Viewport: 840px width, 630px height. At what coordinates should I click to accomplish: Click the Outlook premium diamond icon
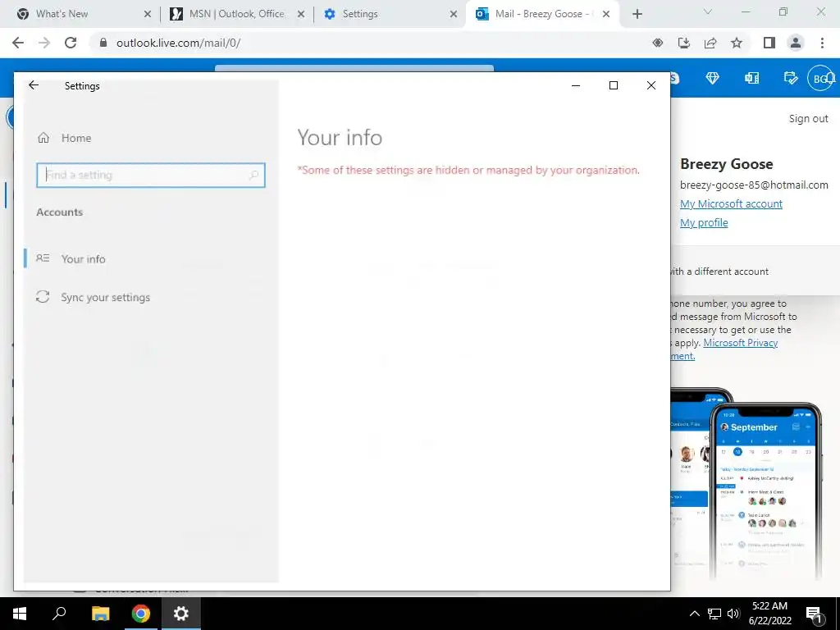(x=712, y=78)
